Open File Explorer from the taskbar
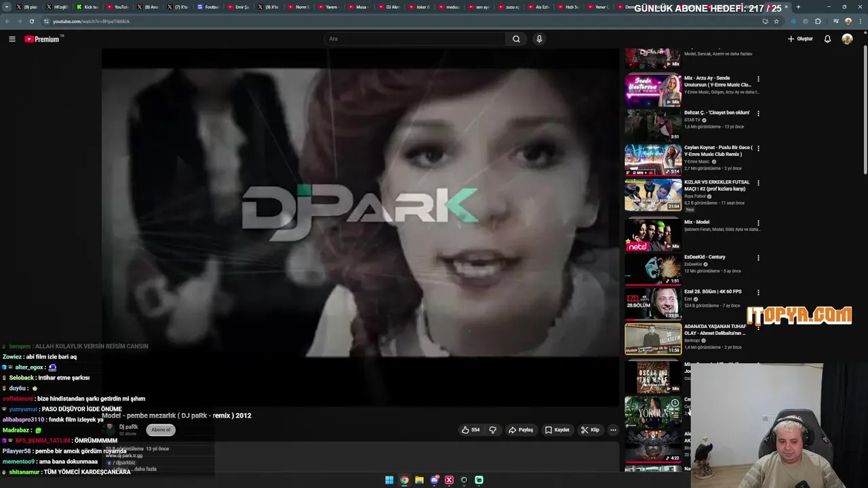 (419, 480)
